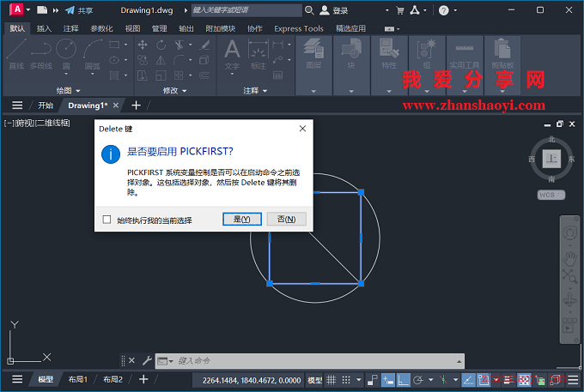Image resolution: width=584 pixels, height=392 pixels.
Task: Expand the 修改 panel dropdown
Action: [x=174, y=90]
